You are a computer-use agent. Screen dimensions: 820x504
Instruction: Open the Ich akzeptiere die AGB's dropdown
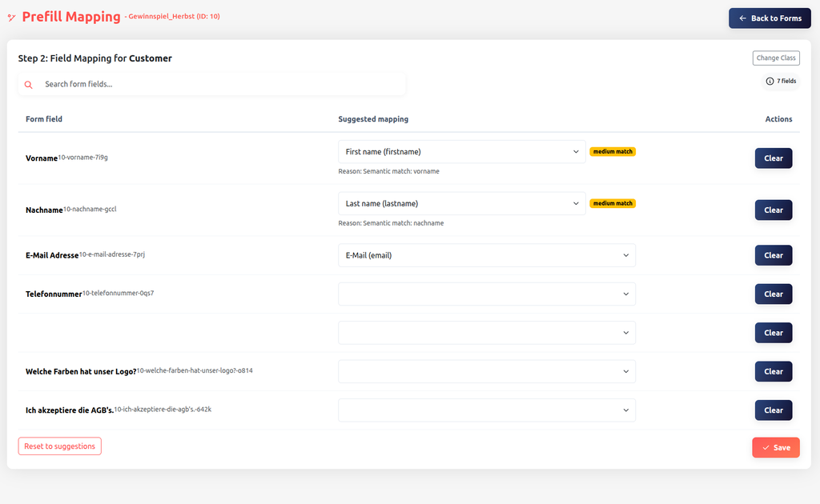click(487, 410)
